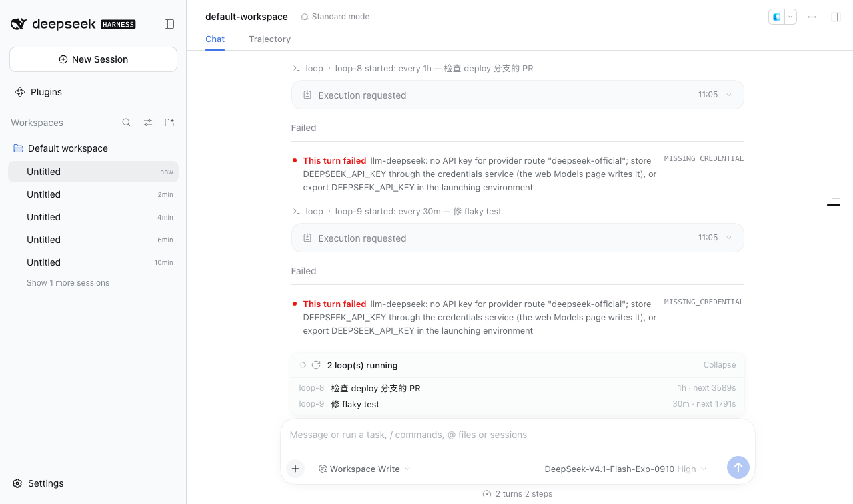
Task: Click the 1h · next 3589s timer
Action: 707,387
